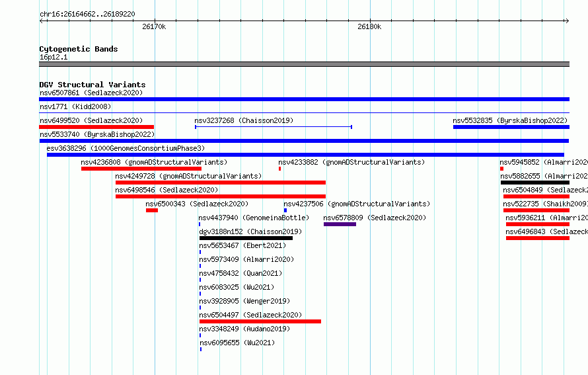Viewport: 588px width, 375px height.
Task: Open nsv5532835 (ByrskaBishop2022) label
Action: 510,120
